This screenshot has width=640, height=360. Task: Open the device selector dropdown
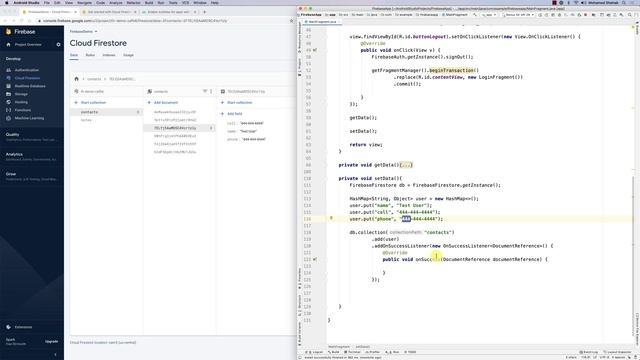click(518, 15)
